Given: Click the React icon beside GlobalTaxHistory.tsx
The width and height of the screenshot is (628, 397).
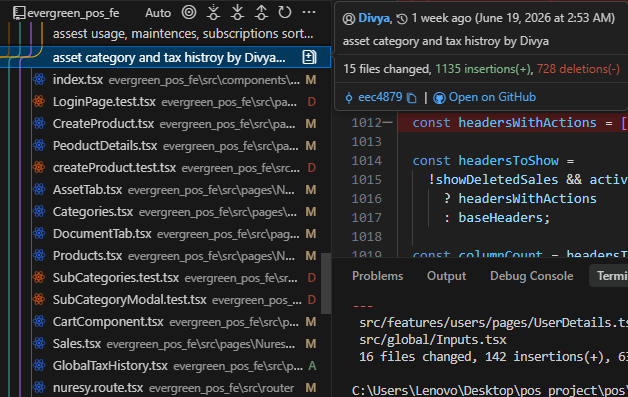Looking at the screenshot, I should coord(39,366).
